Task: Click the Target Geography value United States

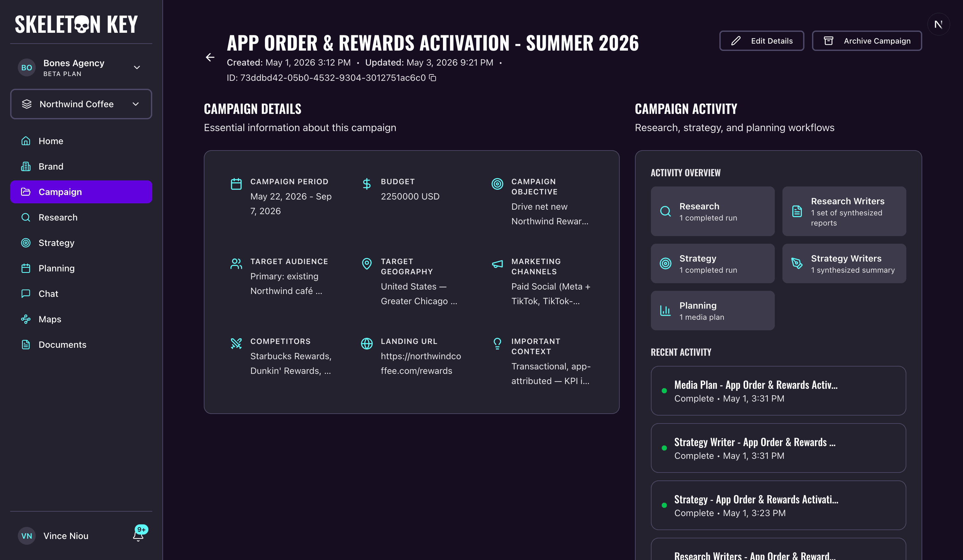Action: pos(419,294)
